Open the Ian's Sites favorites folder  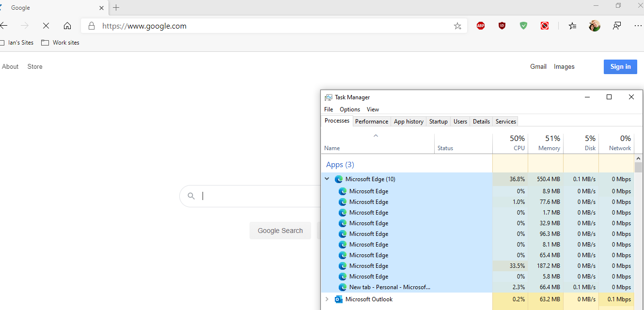pos(17,43)
